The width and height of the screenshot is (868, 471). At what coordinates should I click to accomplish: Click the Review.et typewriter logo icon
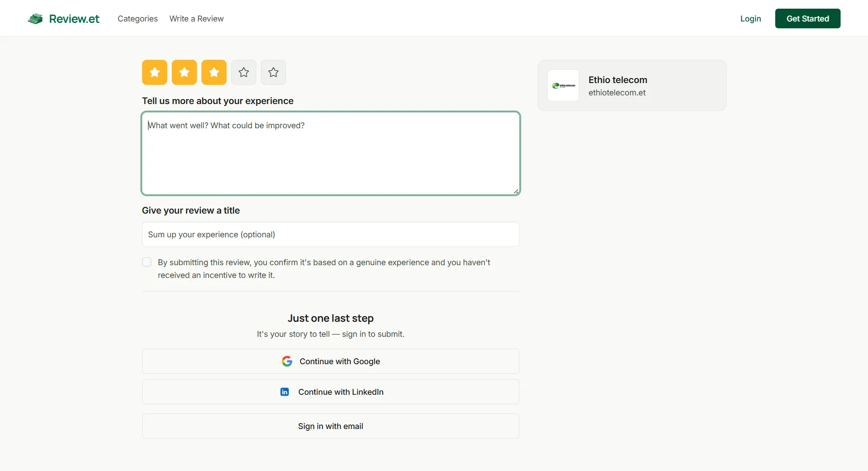(x=35, y=19)
